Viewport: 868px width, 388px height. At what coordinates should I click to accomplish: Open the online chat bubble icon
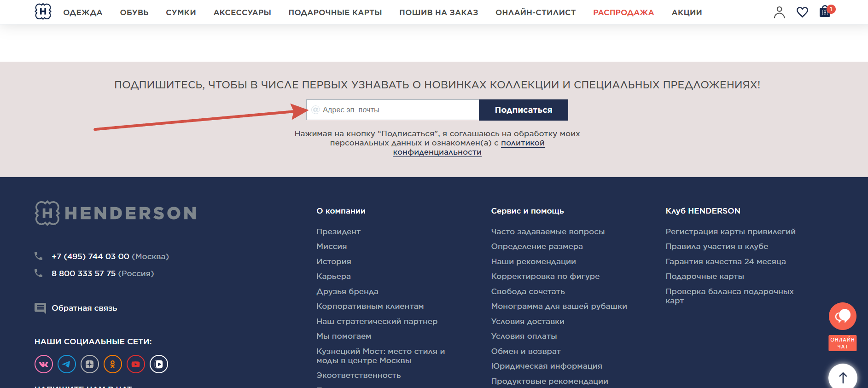pyautogui.click(x=843, y=316)
